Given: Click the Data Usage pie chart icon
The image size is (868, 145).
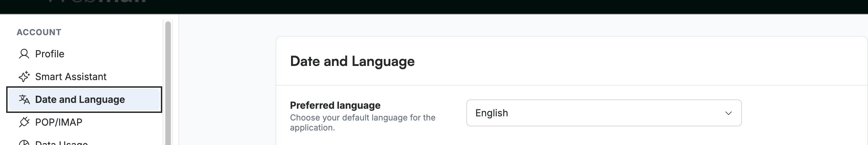Looking at the screenshot, I should pyautogui.click(x=24, y=143).
